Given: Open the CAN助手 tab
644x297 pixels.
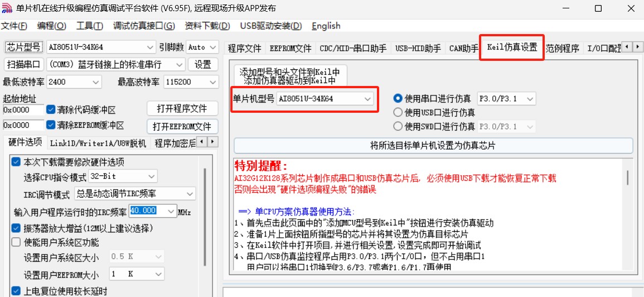Looking at the screenshot, I should [464, 49].
